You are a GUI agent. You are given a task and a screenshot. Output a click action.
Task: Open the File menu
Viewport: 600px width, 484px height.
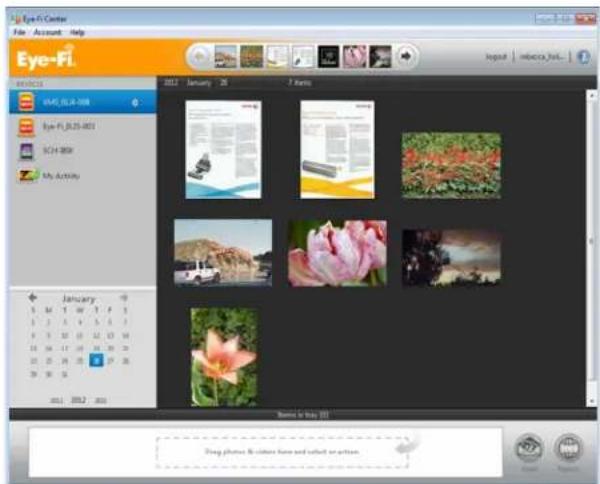(x=19, y=32)
